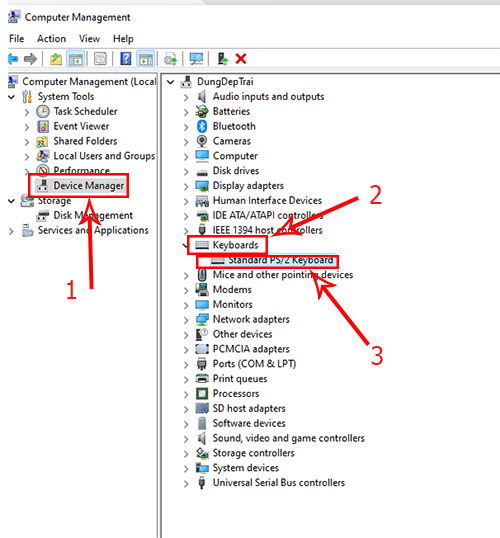Viewport: 500px width, 538px height.
Task: Click the Bluetooth icon in device list
Action: coord(202,126)
